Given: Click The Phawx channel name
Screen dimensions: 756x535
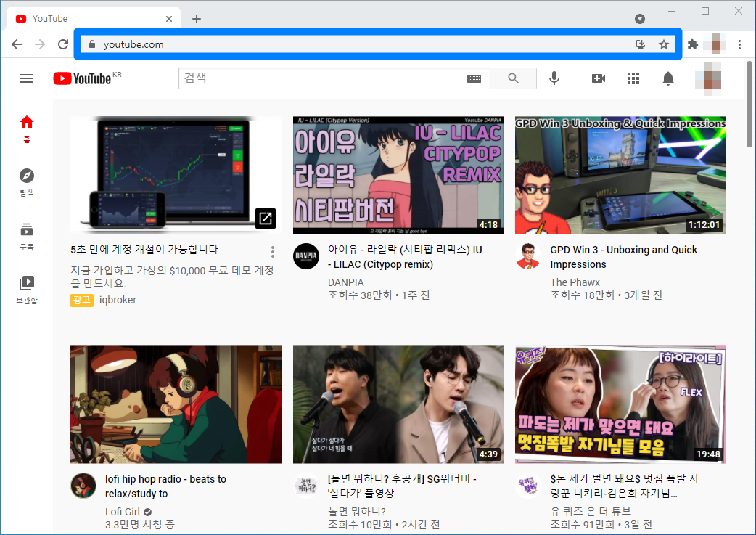Looking at the screenshot, I should tap(575, 282).
